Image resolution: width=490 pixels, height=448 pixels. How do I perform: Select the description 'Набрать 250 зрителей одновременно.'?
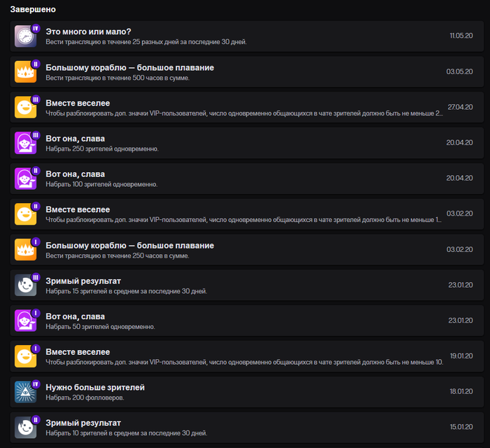coord(101,148)
